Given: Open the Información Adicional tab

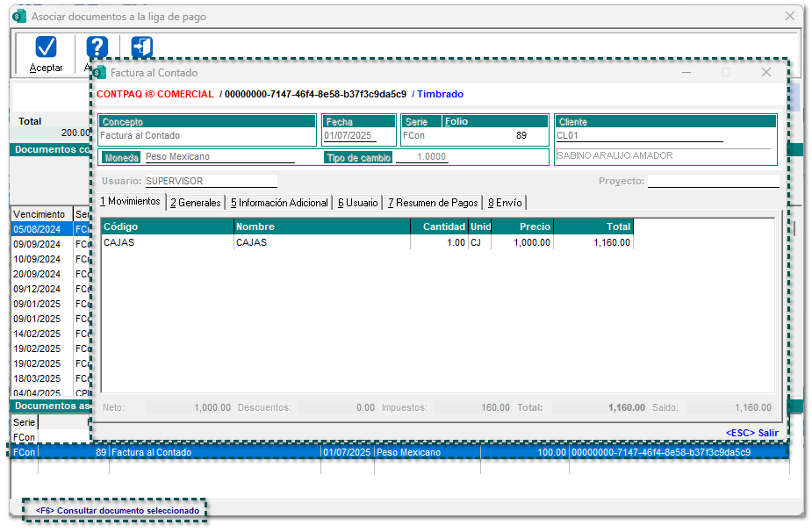Looking at the screenshot, I should (278, 203).
